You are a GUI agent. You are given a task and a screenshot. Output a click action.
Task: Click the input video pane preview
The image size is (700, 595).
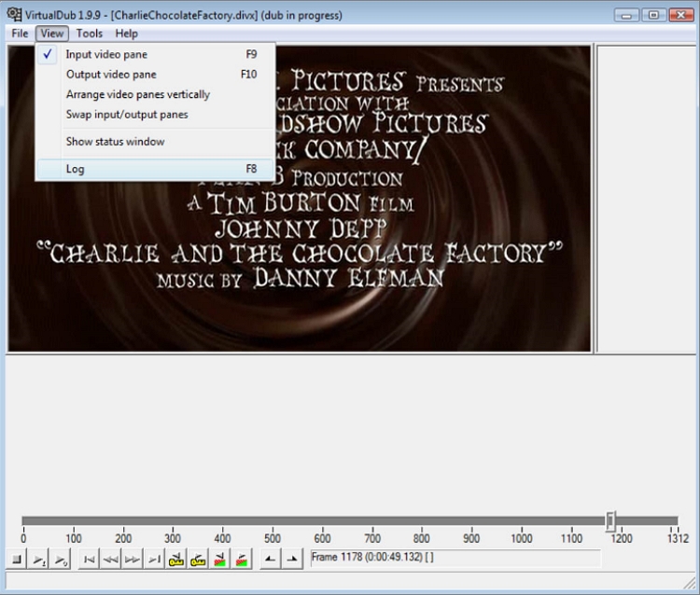pyautogui.click(x=299, y=199)
